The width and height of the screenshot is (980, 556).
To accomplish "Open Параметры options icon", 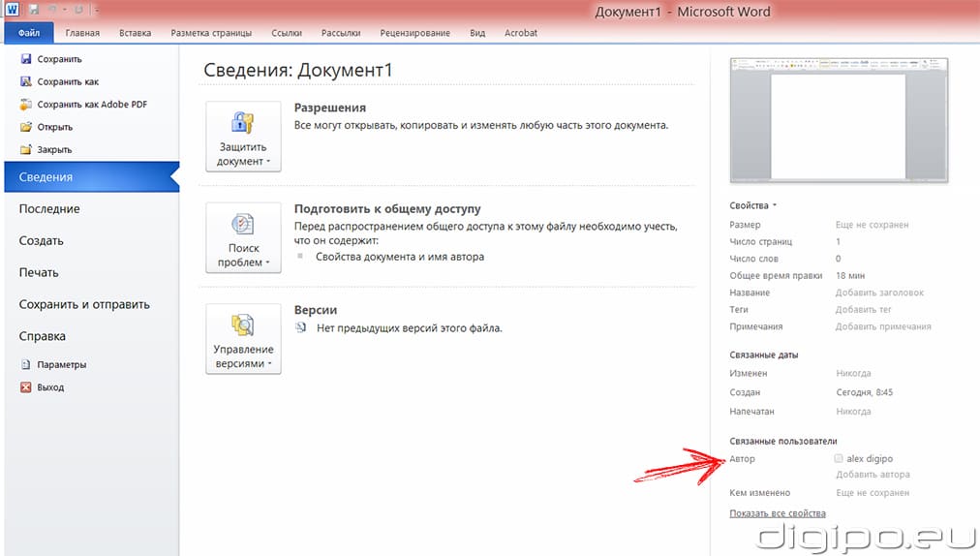I will tap(26, 365).
